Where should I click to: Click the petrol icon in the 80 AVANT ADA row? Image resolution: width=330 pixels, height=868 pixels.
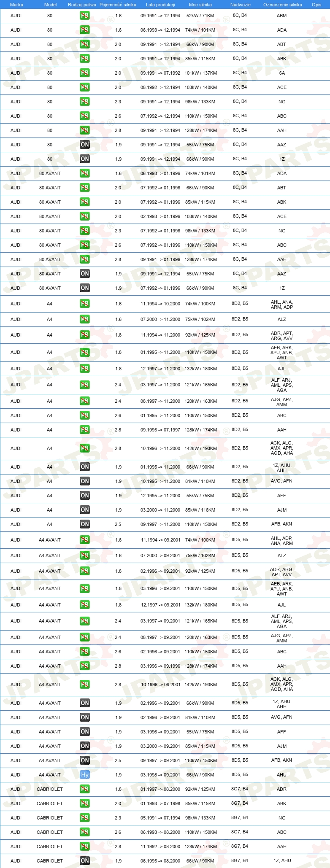84,173
